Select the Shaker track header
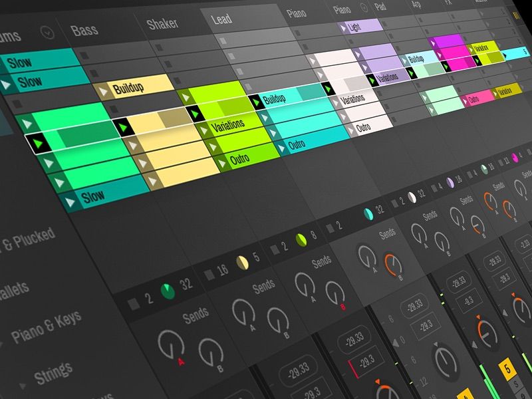Viewport: 532px width, 399px height. click(164, 25)
